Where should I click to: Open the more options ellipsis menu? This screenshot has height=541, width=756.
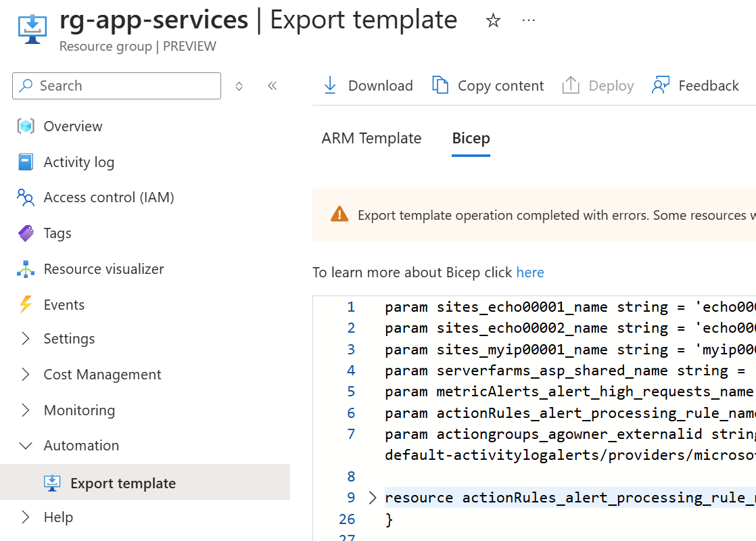pos(528,21)
